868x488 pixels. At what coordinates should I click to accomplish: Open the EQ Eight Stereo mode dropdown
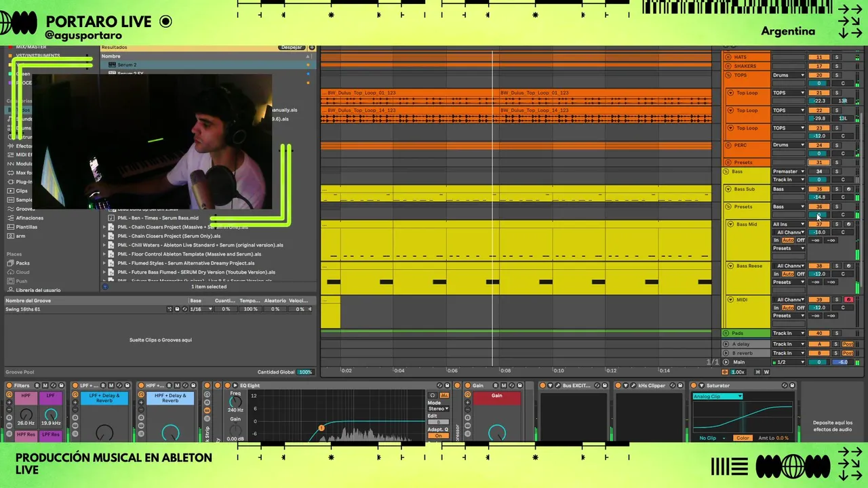pyautogui.click(x=438, y=409)
